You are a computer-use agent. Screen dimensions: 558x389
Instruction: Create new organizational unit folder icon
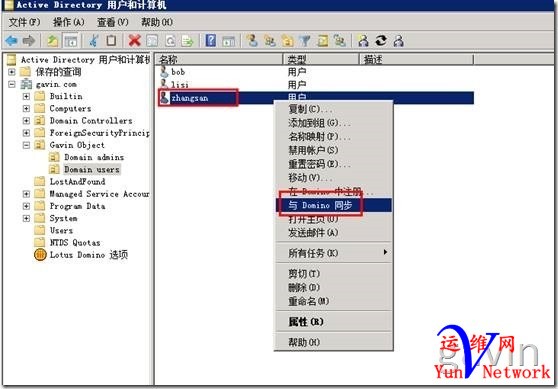point(287,41)
